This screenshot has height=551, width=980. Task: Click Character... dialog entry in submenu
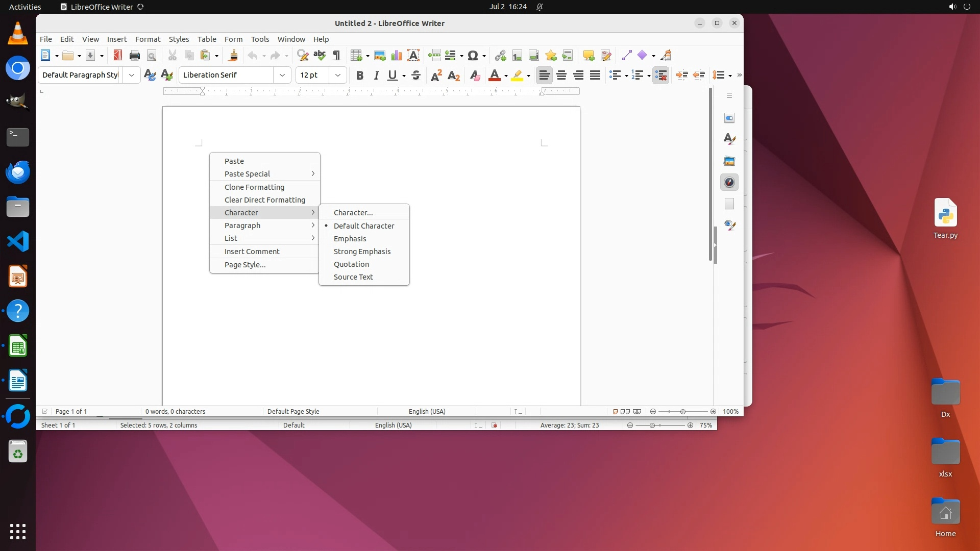[x=353, y=213]
